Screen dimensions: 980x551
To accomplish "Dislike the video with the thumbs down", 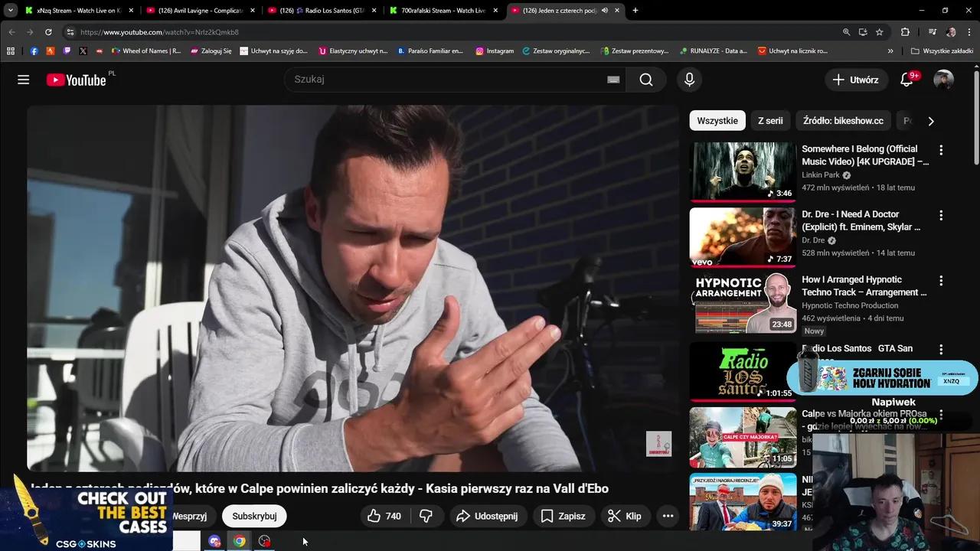I will click(x=426, y=516).
